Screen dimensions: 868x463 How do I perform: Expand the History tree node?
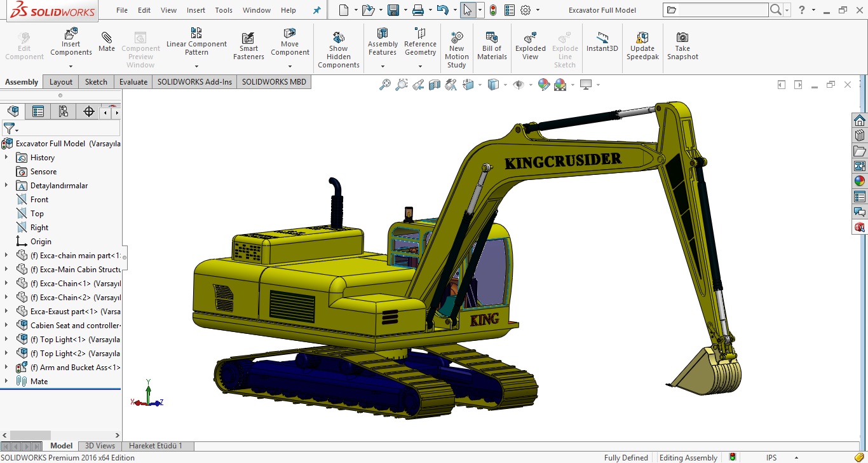tap(6, 157)
